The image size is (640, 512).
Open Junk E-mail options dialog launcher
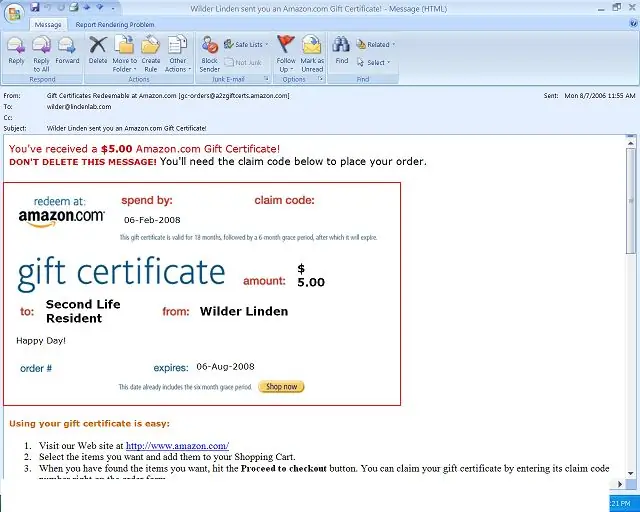[x=267, y=79]
